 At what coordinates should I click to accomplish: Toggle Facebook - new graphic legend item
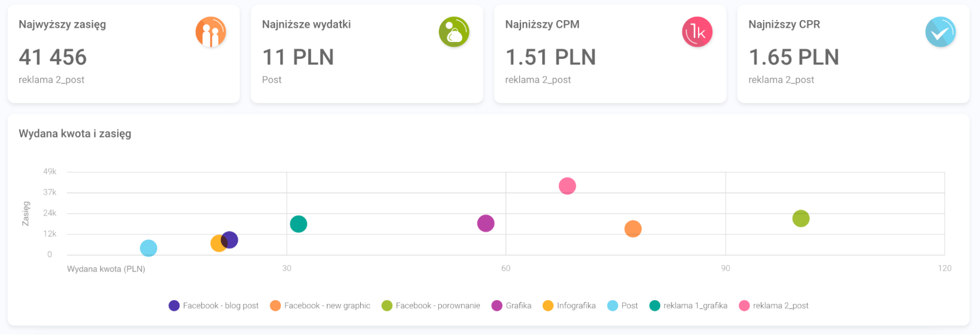320,306
